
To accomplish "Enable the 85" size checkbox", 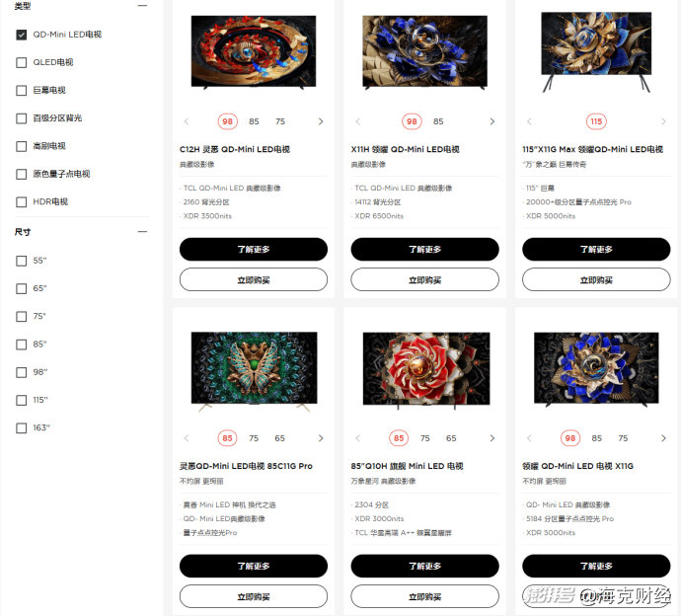I will coord(22,345).
